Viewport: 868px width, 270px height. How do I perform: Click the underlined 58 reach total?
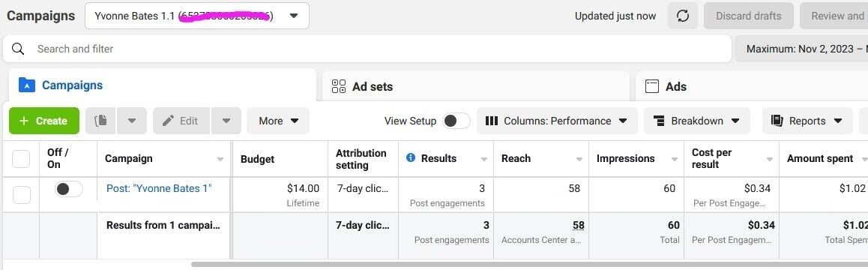tap(579, 225)
